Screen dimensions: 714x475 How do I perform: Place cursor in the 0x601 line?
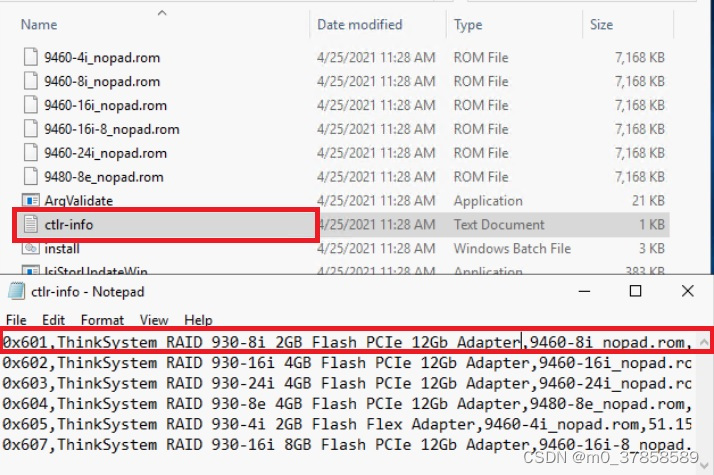pos(347,342)
